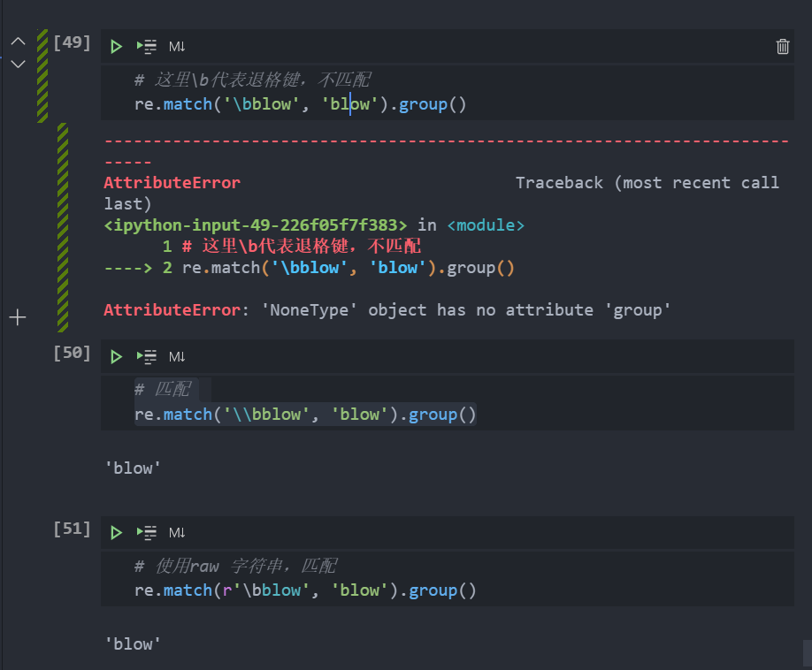The image size is (812, 670).
Task: Execute cell 50 by line icon
Action: click(147, 356)
